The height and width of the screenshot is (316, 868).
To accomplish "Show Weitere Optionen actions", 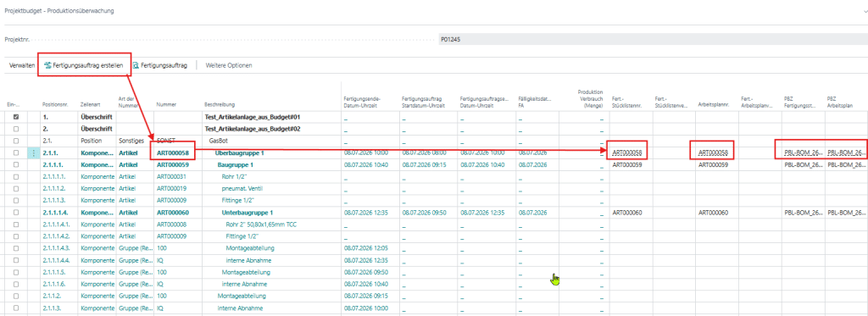I will (x=229, y=65).
